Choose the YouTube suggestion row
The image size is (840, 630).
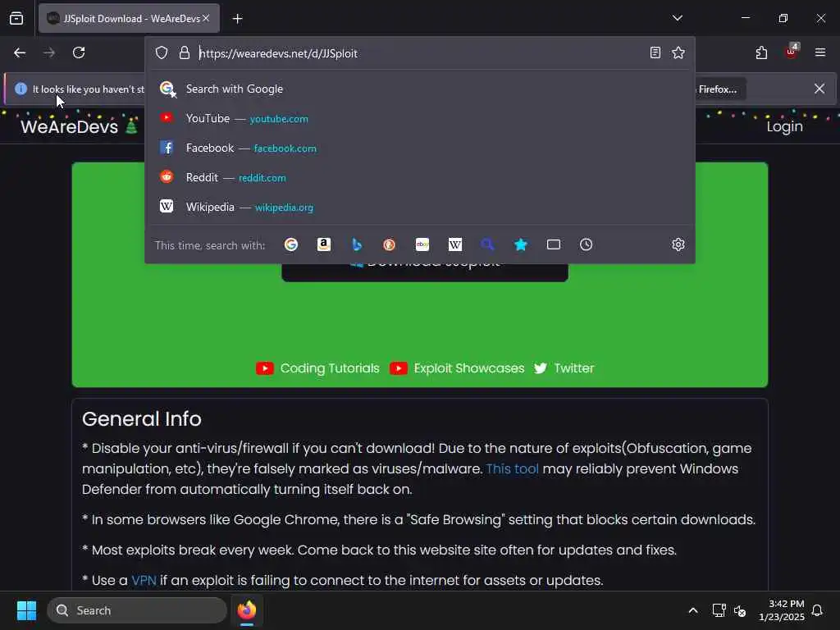pyautogui.click(x=420, y=118)
